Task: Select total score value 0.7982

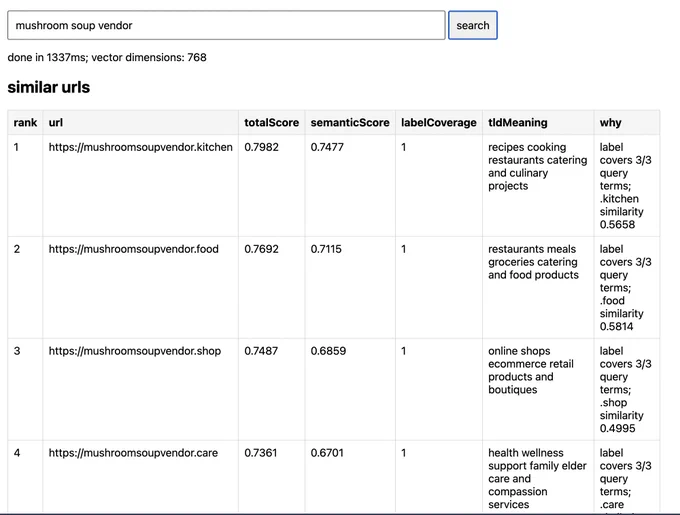Action: [262, 147]
